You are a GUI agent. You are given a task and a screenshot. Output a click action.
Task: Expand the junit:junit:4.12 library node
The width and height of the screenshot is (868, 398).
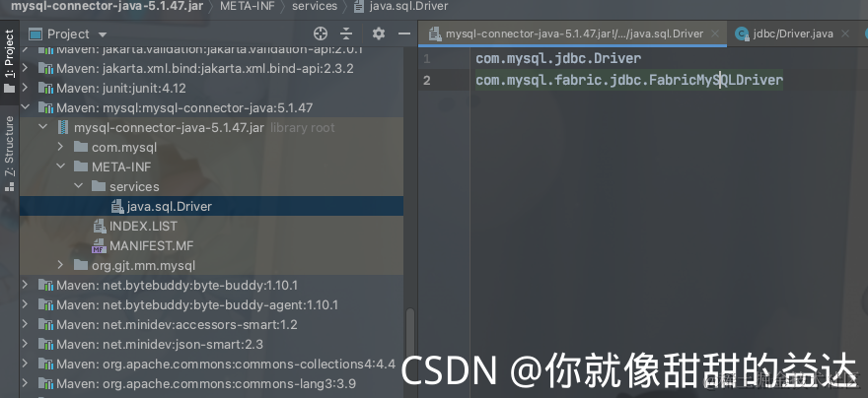(x=25, y=88)
